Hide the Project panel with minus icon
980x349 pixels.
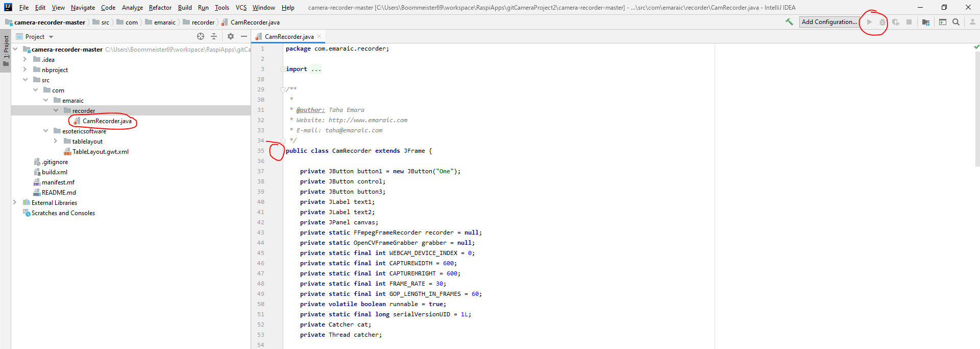tap(244, 36)
